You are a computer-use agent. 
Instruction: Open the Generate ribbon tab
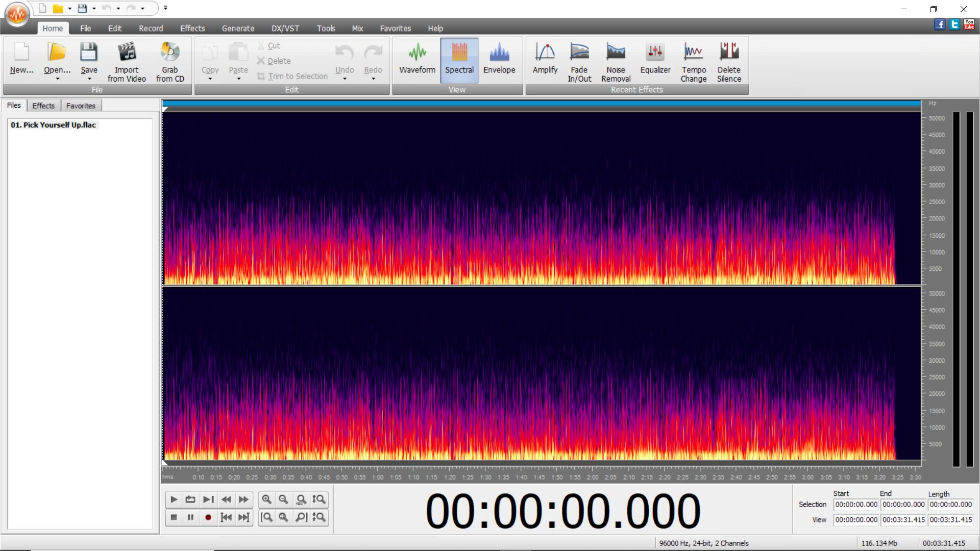click(x=238, y=29)
